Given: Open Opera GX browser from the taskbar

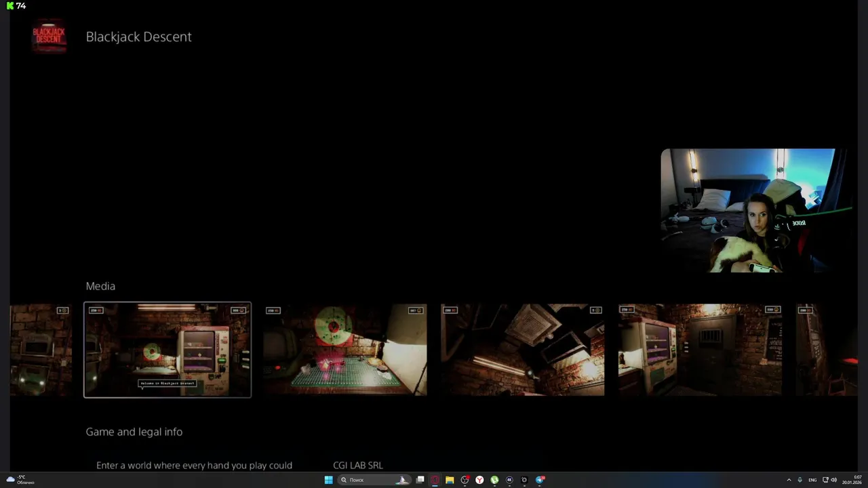Looking at the screenshot, I should pos(435,480).
